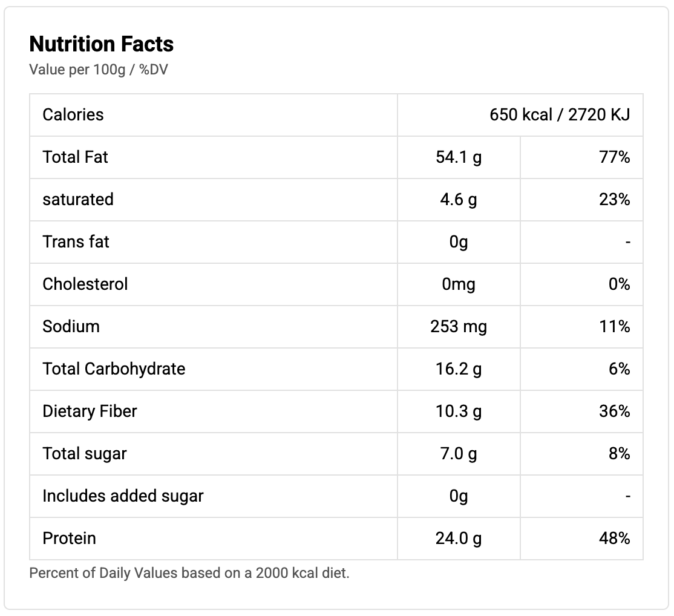Click the 650 kcal / 2720 KJ value
The image size is (674, 616).
(x=560, y=115)
